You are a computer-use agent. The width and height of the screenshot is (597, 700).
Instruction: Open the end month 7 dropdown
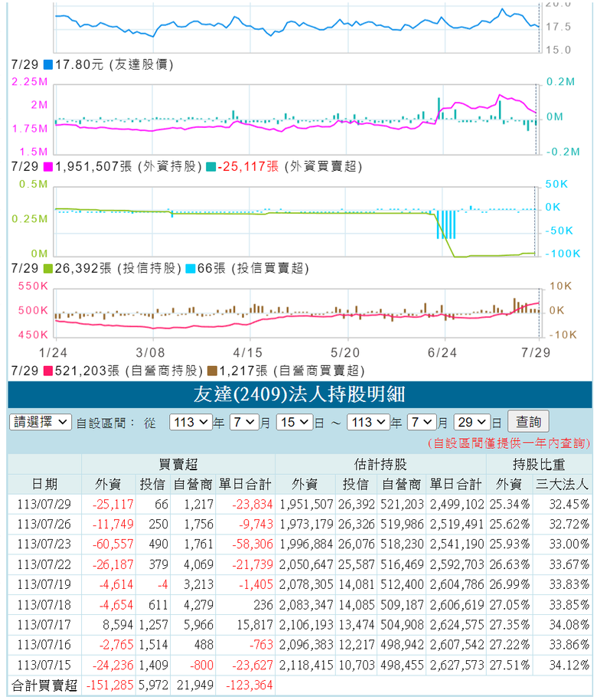(x=422, y=422)
